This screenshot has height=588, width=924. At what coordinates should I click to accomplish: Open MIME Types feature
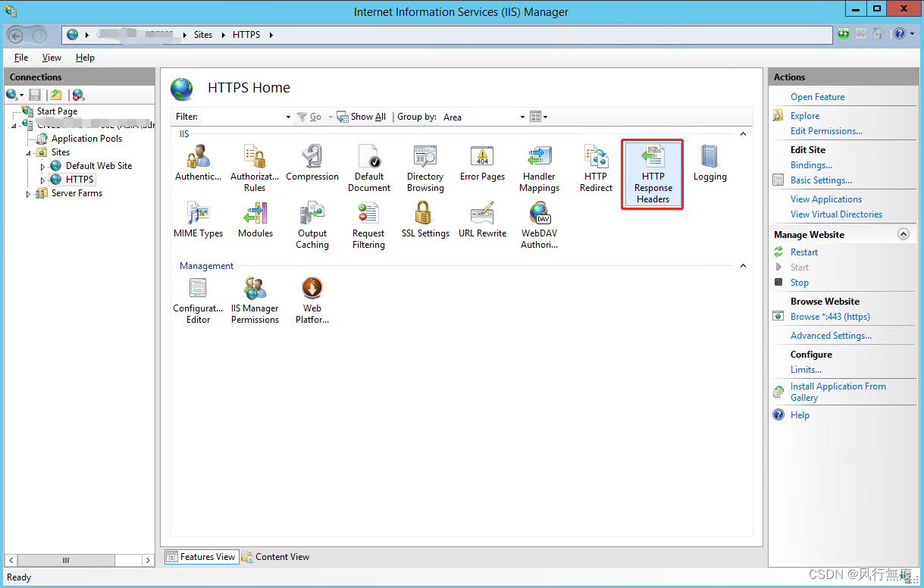(x=199, y=221)
